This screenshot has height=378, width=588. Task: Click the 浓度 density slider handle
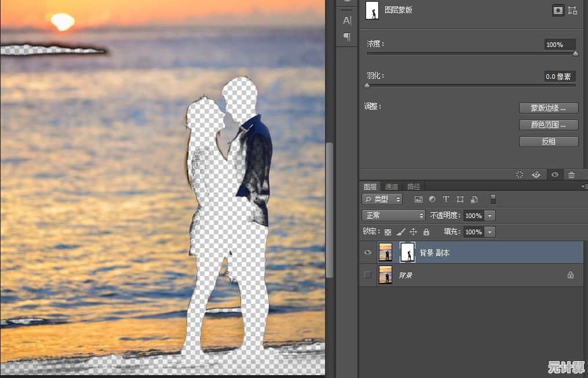(x=575, y=53)
